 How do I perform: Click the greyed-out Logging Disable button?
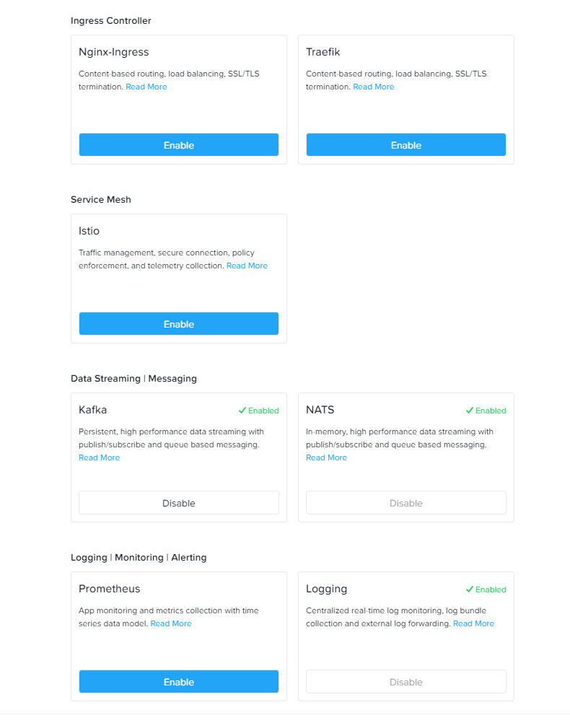pos(406,682)
